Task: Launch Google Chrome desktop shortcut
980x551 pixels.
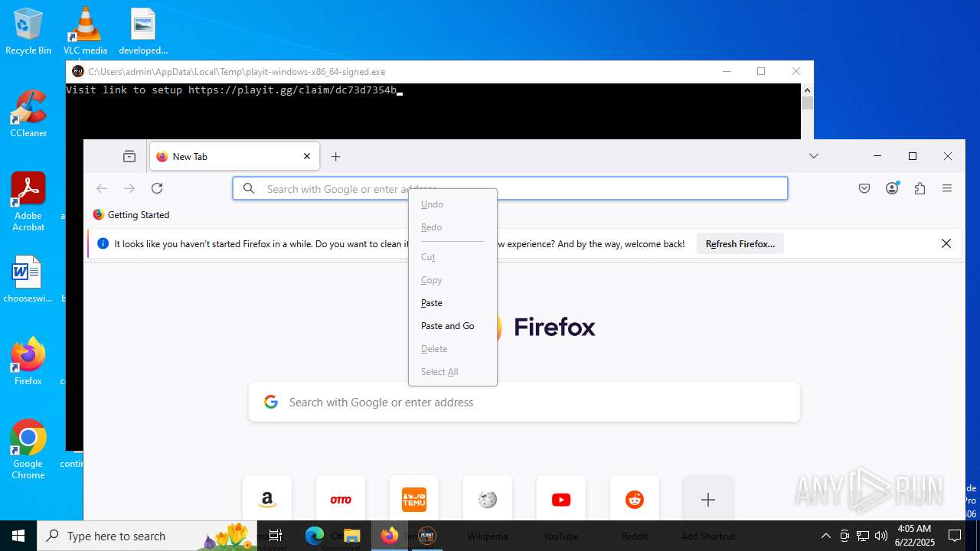Action: [x=28, y=450]
